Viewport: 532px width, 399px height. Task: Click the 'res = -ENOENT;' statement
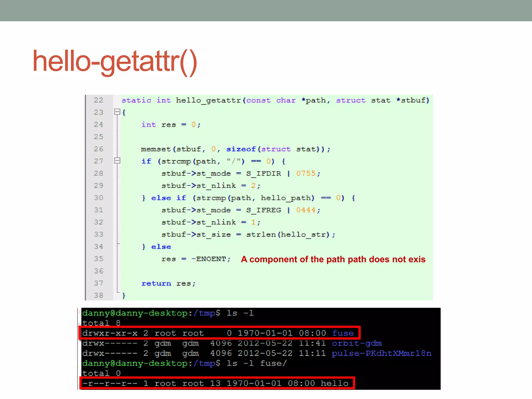196,259
